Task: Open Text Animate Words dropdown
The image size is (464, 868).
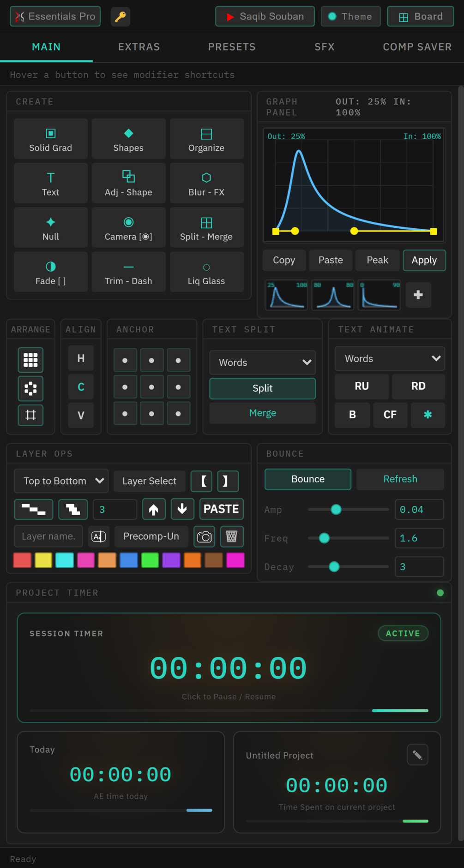Action: [390, 359]
